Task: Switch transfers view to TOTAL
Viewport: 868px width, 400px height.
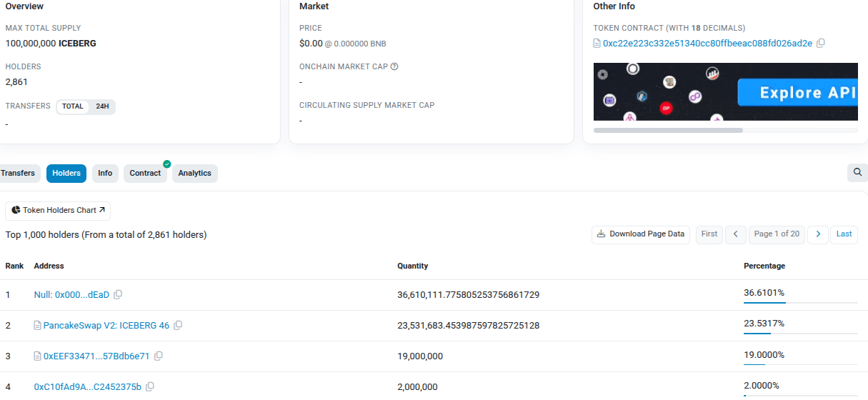Action: pyautogui.click(x=73, y=106)
